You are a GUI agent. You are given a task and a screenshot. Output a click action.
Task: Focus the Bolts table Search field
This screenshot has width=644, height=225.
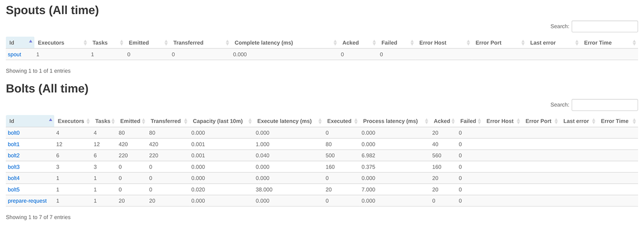coord(604,105)
